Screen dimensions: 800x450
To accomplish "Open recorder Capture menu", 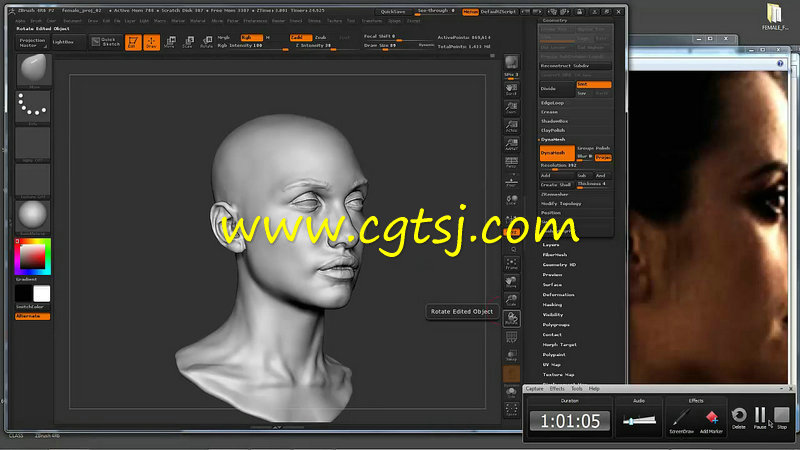I will [535, 389].
